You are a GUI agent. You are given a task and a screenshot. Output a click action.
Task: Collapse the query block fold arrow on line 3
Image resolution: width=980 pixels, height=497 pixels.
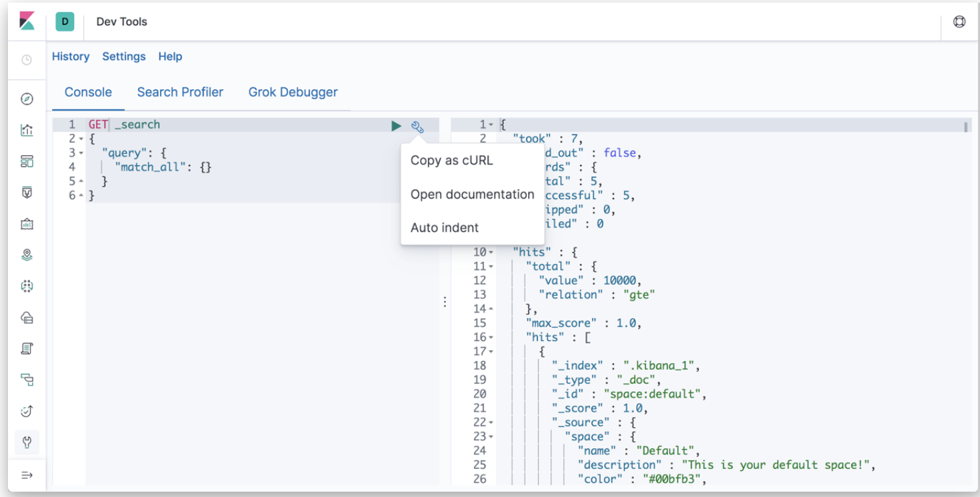[x=81, y=153]
